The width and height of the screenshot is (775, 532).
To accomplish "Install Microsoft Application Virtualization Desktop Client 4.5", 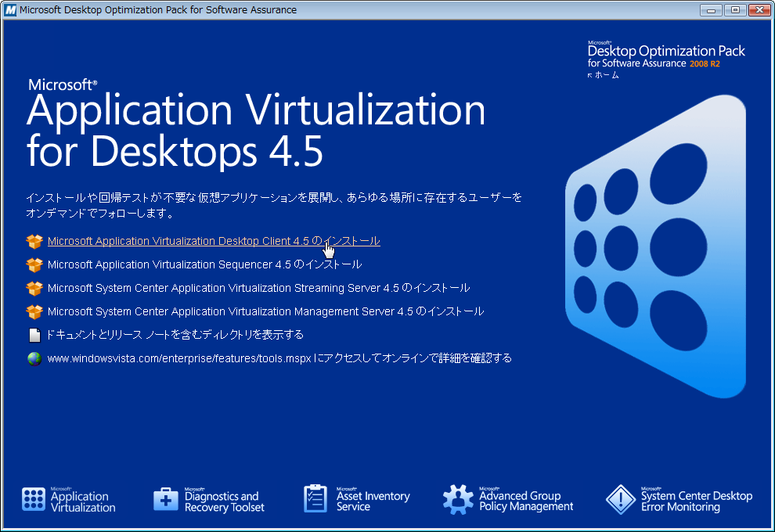I will click(x=214, y=242).
